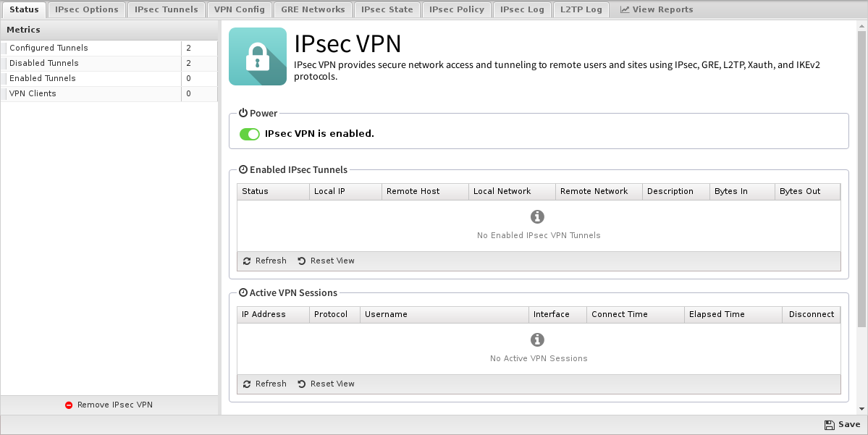868x435 pixels.
Task: Click the red Remove IPsec VPN icon
Action: click(x=69, y=405)
